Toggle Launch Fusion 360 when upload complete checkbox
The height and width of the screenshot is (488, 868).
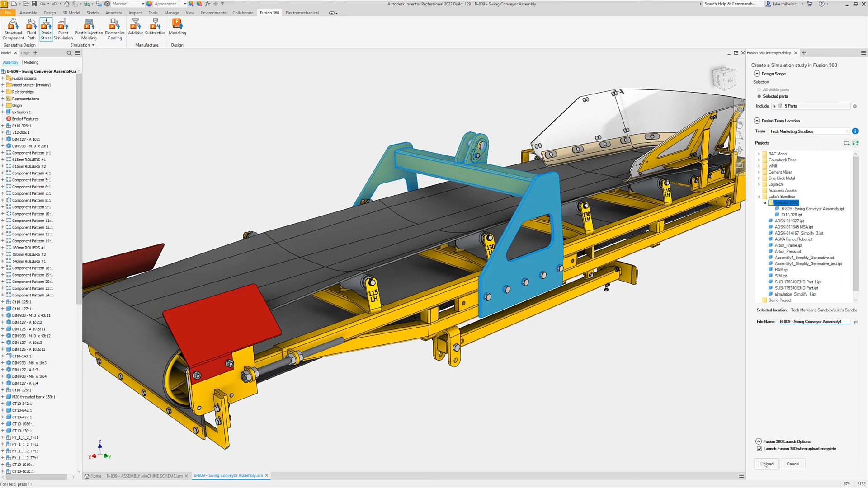coord(759,449)
